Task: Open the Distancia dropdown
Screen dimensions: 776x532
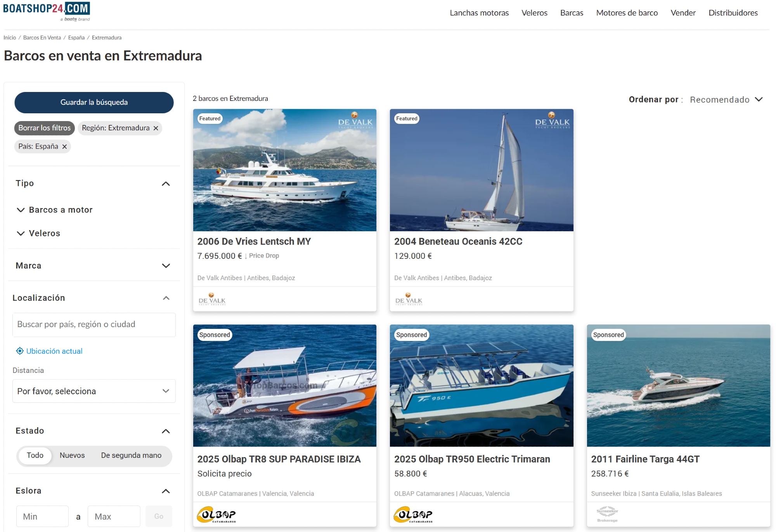Action: [94, 391]
